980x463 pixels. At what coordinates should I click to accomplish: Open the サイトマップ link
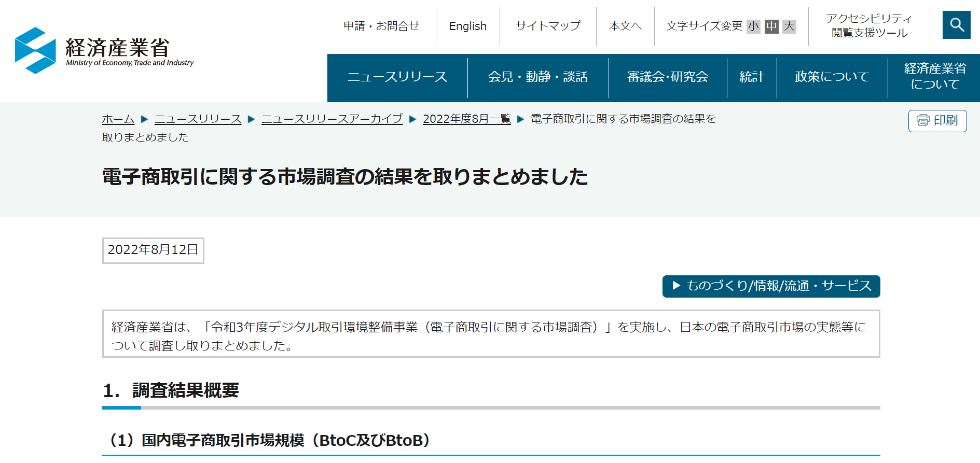pyautogui.click(x=548, y=26)
